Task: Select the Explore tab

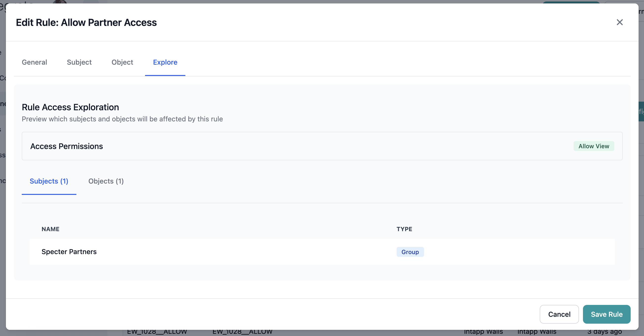Action: coord(165,62)
